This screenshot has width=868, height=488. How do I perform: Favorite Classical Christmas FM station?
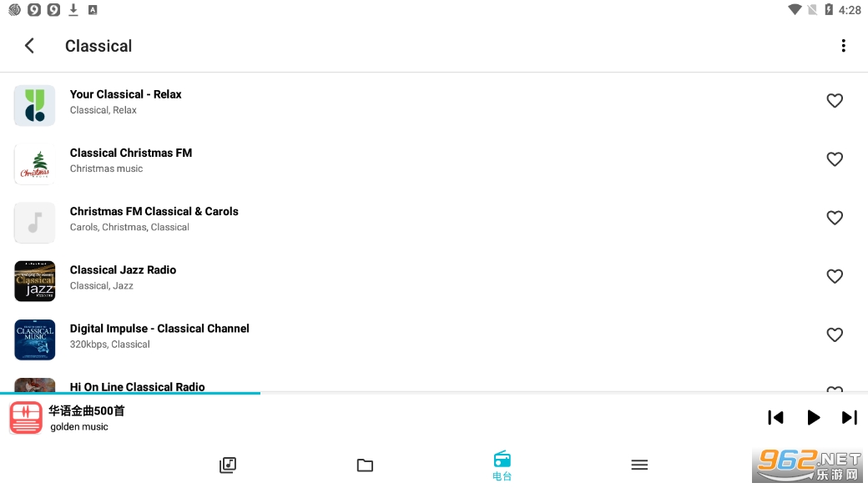(x=835, y=159)
